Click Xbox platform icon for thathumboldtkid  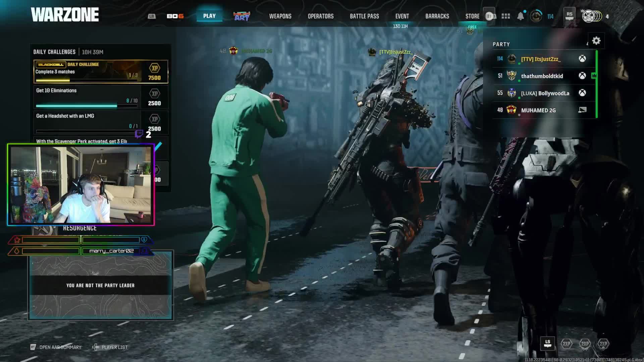pyautogui.click(x=582, y=76)
